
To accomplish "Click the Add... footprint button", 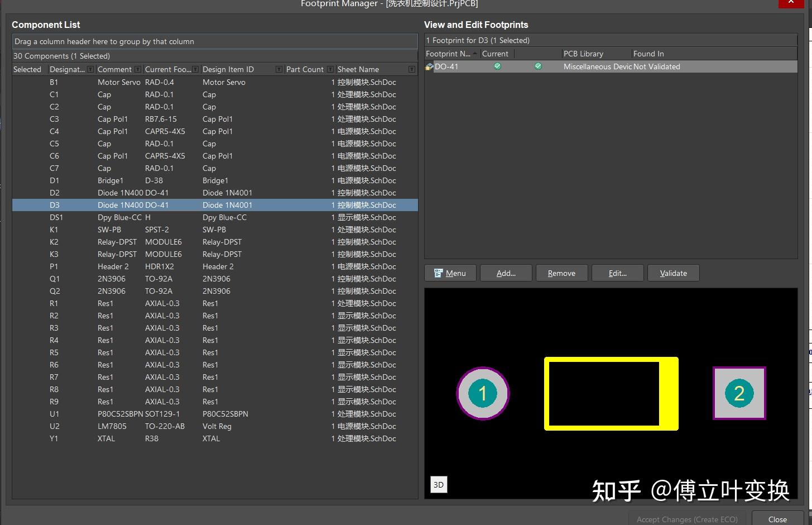I will pyautogui.click(x=506, y=273).
